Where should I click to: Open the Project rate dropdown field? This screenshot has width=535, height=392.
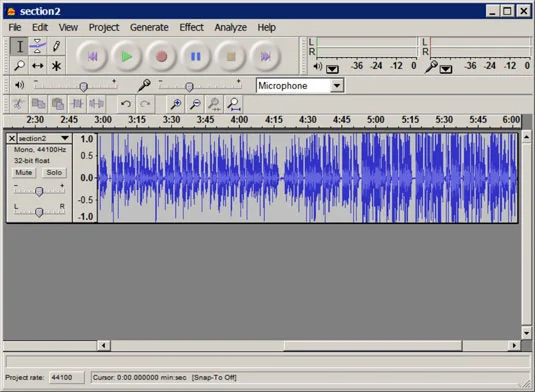click(66, 377)
